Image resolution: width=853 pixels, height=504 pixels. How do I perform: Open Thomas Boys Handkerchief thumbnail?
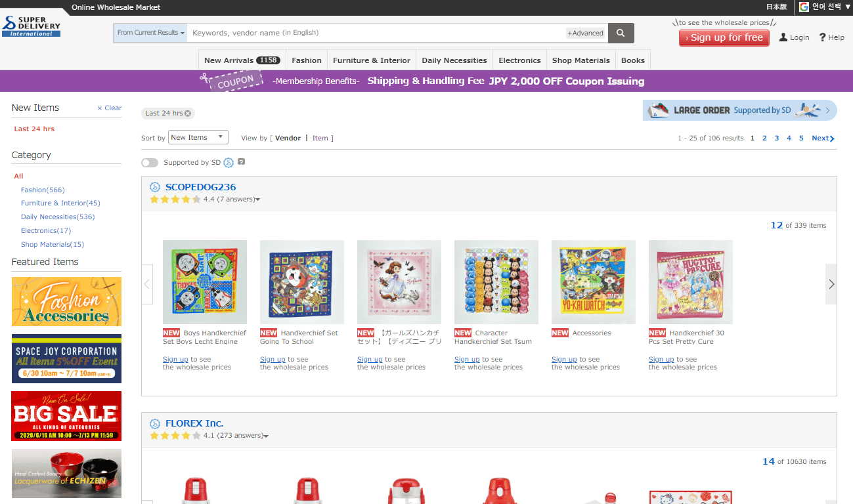(x=205, y=282)
